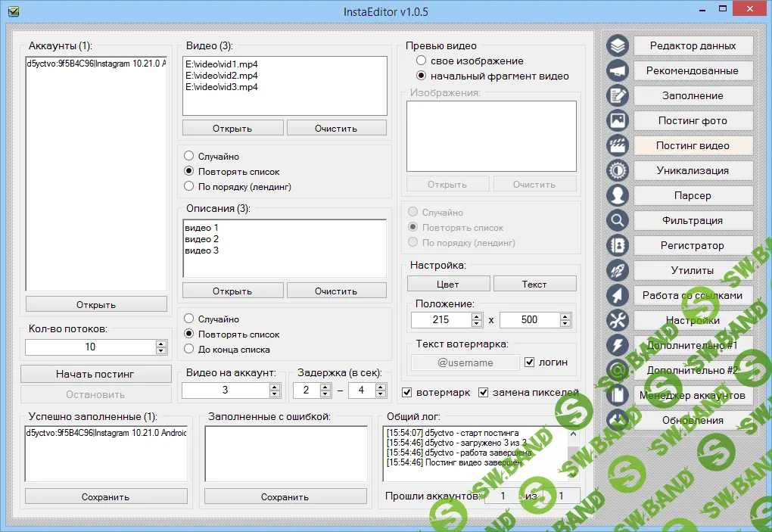Image resolution: width=772 pixels, height=532 pixels.
Task: Click the notepad icon beside Заполнение
Action: click(x=618, y=96)
